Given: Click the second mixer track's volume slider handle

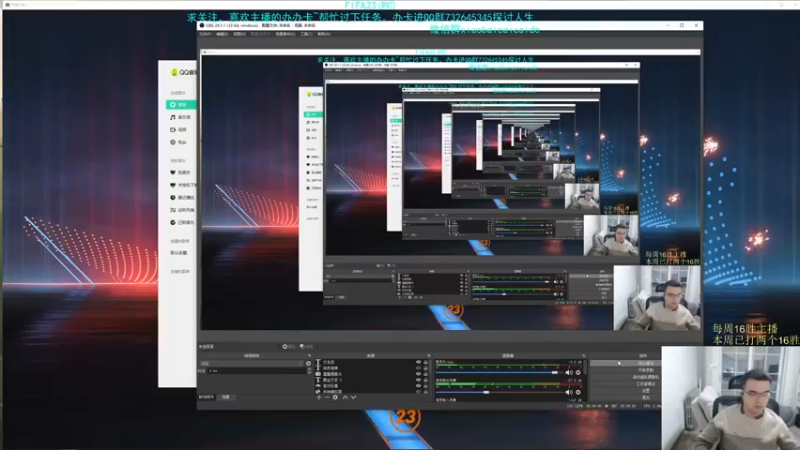Looking at the screenshot, I should click(486, 392).
